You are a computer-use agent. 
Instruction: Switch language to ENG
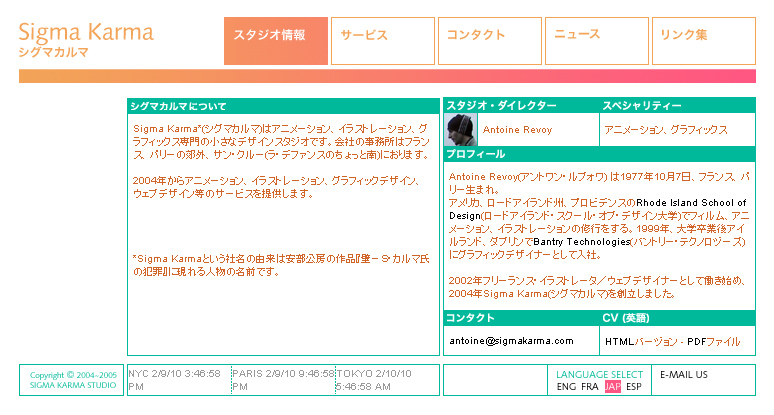pos(566,387)
